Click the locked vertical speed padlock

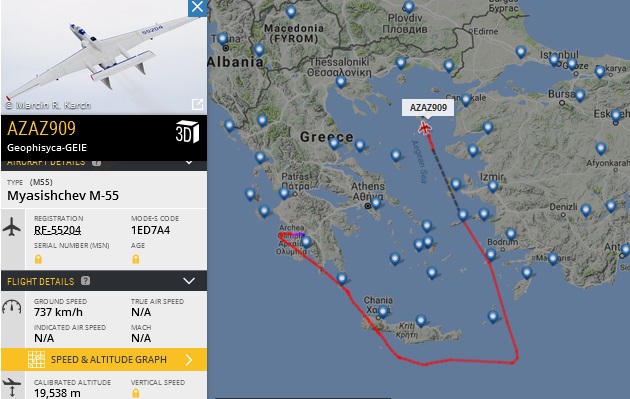(x=136, y=393)
